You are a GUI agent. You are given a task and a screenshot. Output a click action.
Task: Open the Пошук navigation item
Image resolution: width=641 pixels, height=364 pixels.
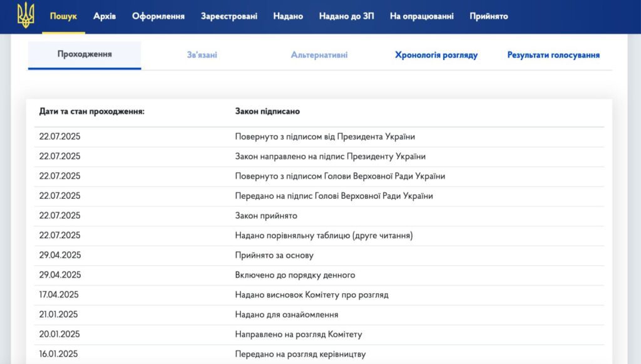coord(63,16)
